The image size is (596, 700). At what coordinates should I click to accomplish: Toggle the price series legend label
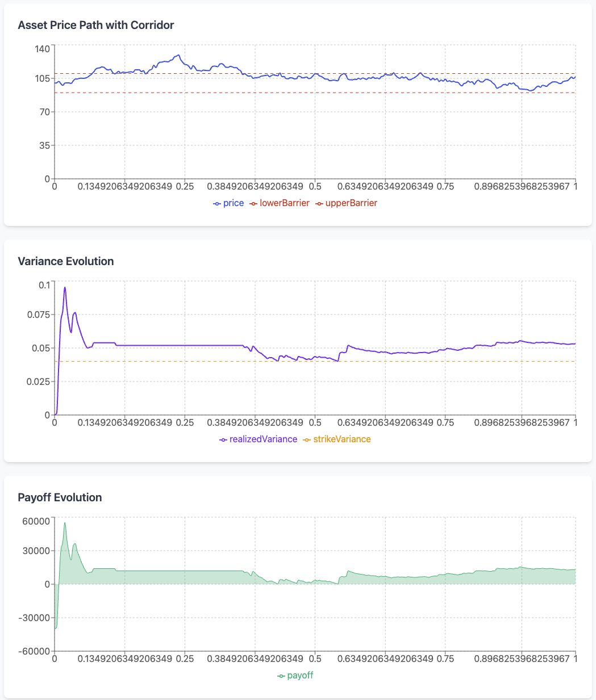pos(234,203)
